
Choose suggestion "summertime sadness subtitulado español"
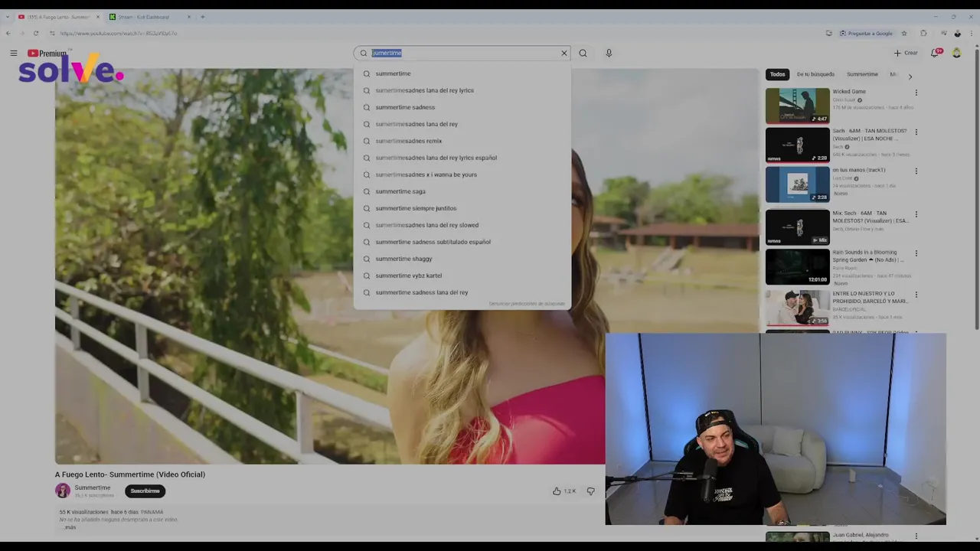coord(462,242)
